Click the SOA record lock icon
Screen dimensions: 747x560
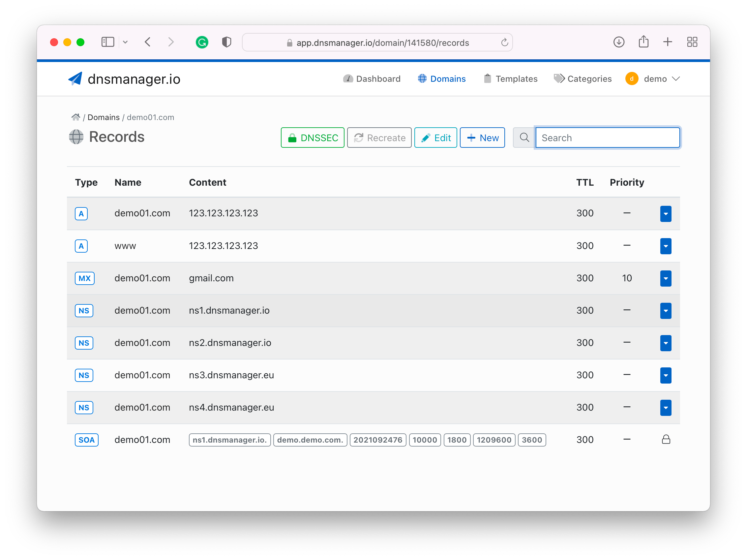tap(666, 439)
